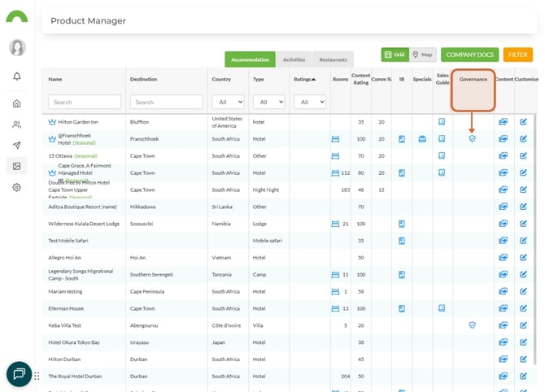Click the Southern Serengeti destination cell

pos(151,275)
